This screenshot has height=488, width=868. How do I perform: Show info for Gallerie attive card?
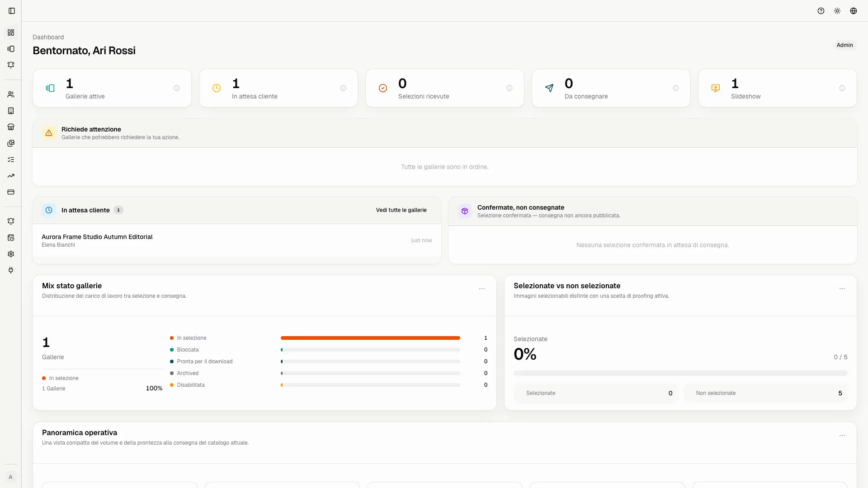[177, 88]
